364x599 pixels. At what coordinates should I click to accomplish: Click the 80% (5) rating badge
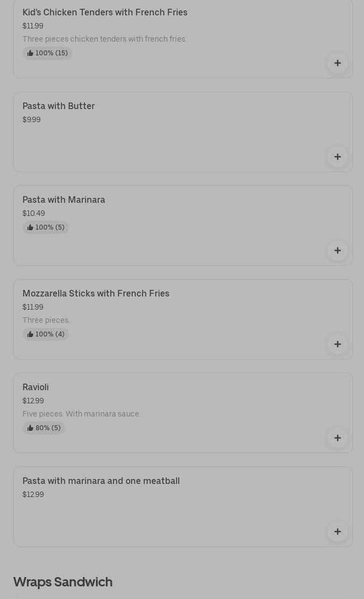pos(44,428)
